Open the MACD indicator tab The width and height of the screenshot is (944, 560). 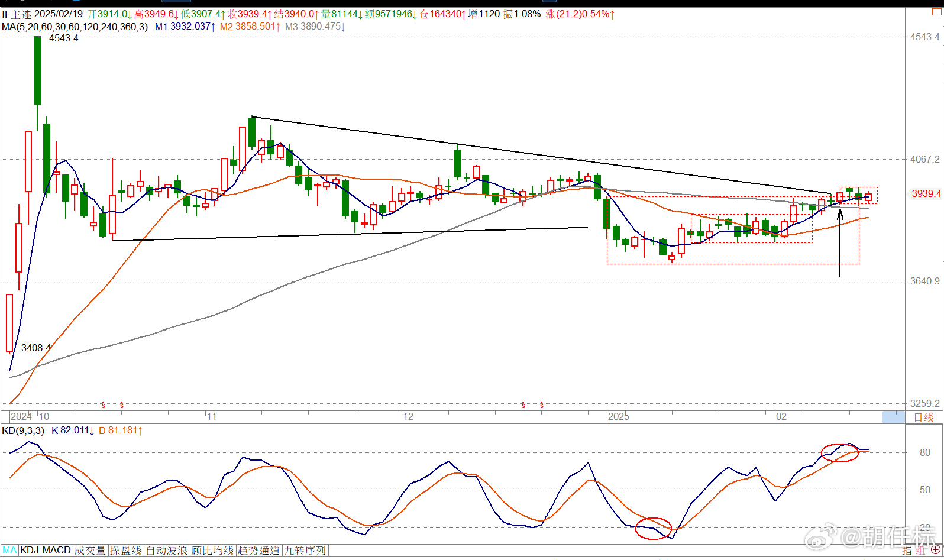[57, 550]
